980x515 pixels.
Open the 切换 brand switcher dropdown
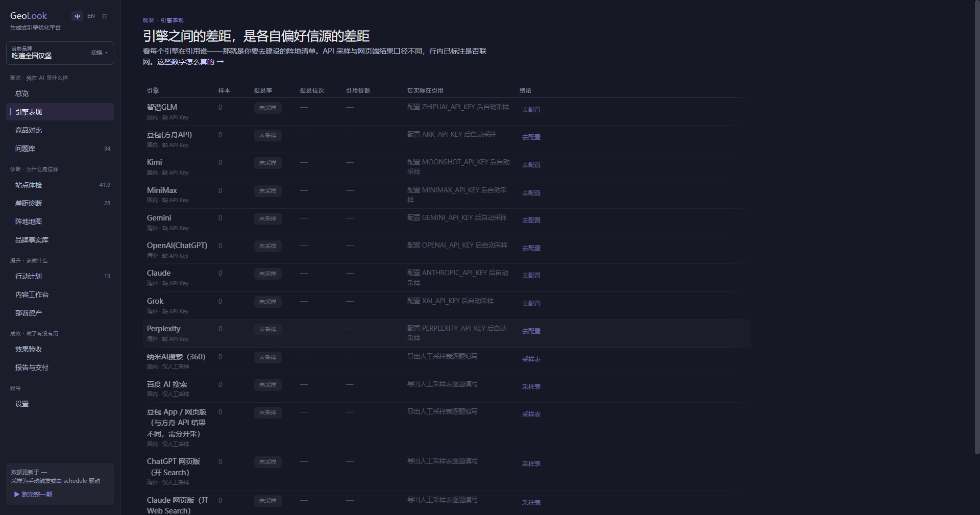[99, 53]
